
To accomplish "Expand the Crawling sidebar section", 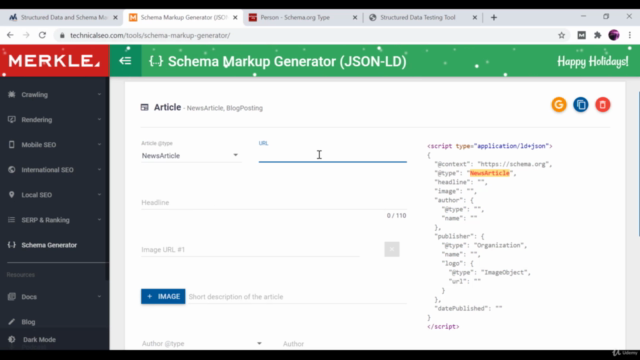I will [55, 95].
